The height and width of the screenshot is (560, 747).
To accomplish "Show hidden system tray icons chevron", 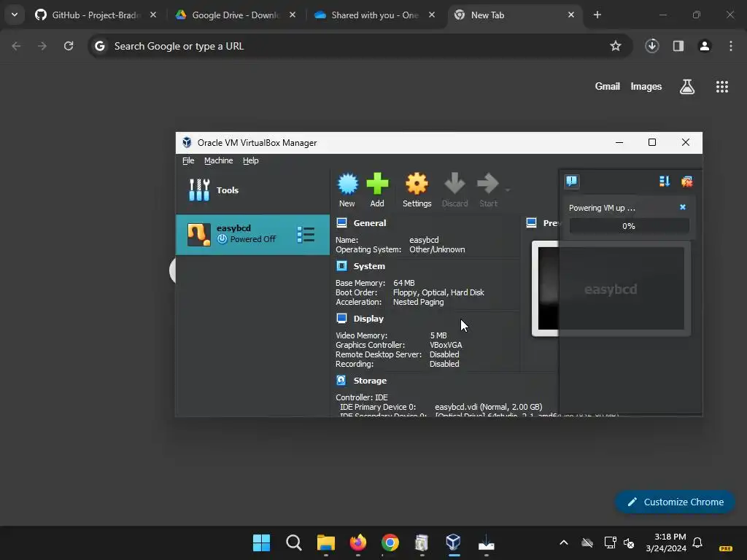I will (564, 542).
